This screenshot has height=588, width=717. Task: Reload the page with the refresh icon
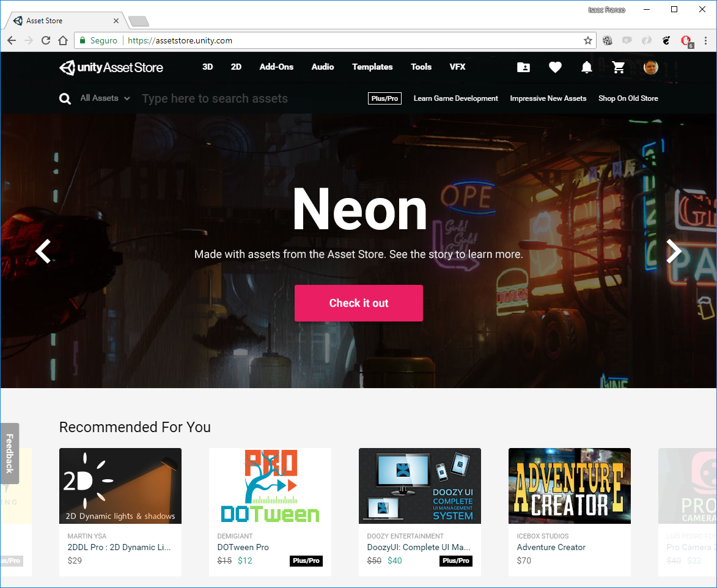point(46,41)
